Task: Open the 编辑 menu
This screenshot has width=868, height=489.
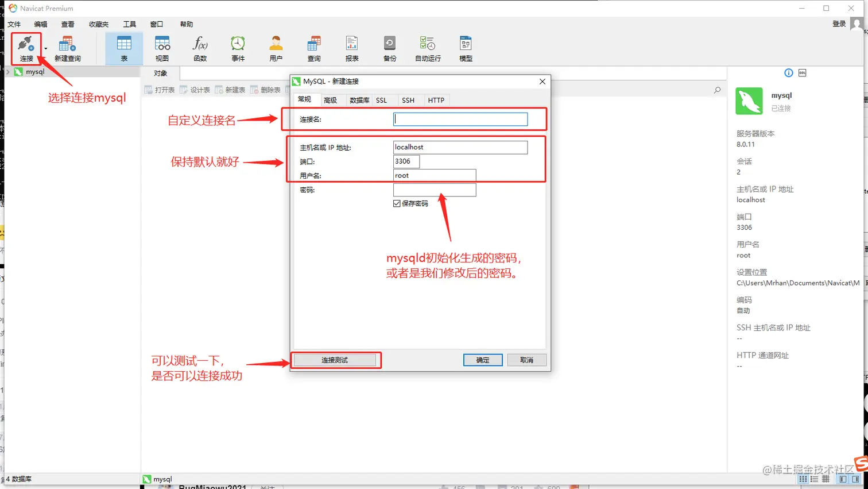Action: point(41,24)
